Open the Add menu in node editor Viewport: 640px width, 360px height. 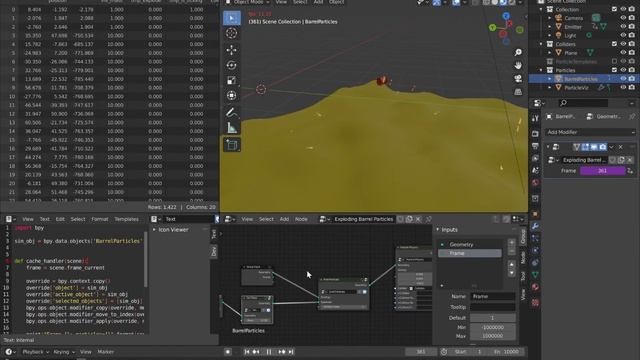pos(284,219)
